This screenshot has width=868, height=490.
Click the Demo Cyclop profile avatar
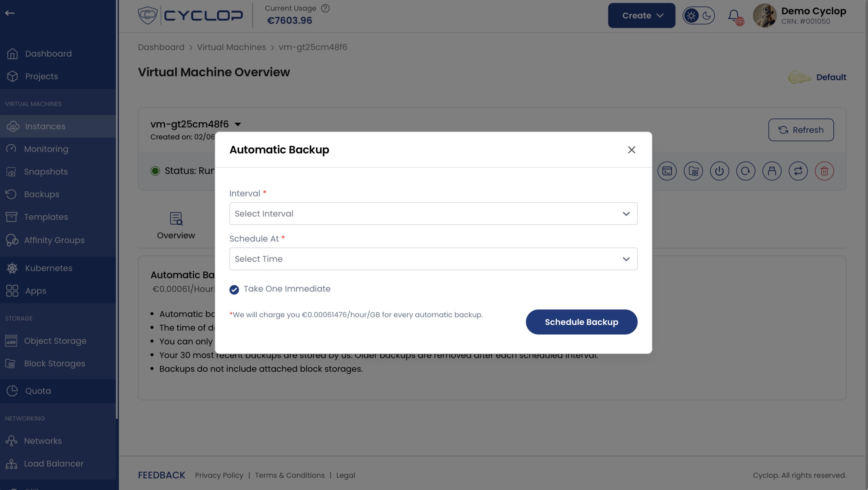point(764,16)
